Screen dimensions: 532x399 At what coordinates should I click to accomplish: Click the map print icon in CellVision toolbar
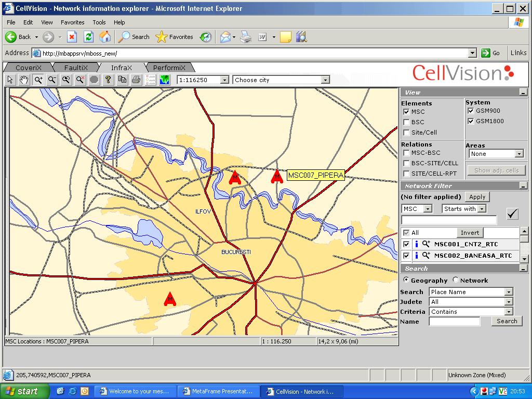(x=136, y=79)
